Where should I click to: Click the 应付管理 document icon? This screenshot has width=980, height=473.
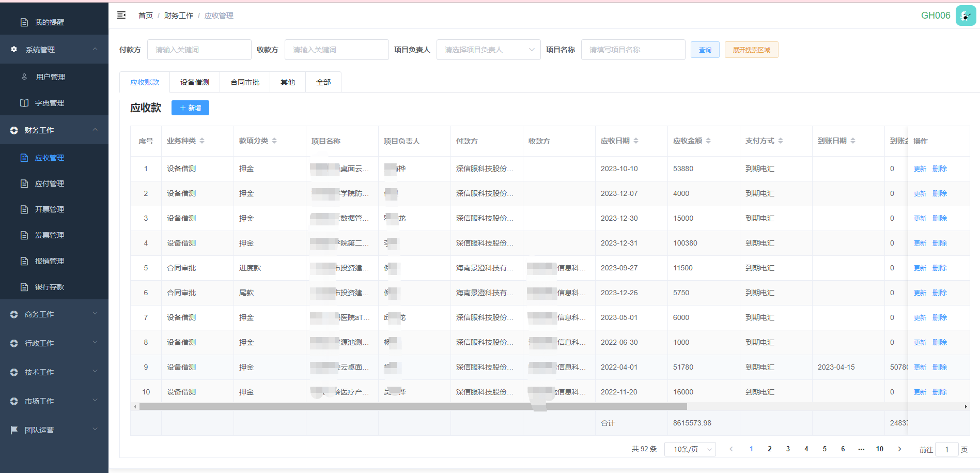(24, 184)
